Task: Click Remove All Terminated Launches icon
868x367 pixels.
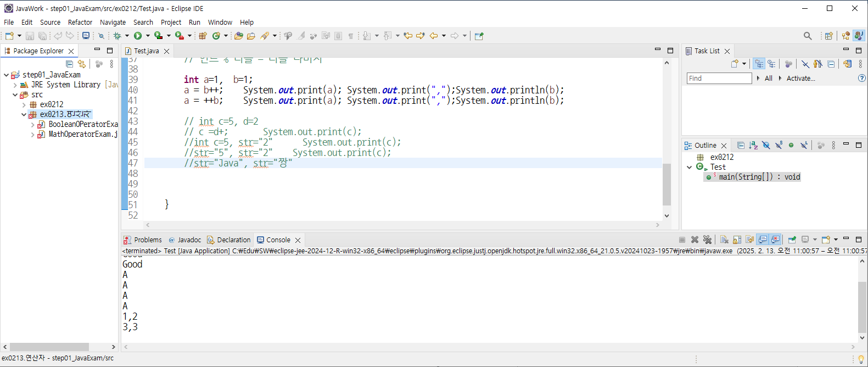Action: click(707, 240)
